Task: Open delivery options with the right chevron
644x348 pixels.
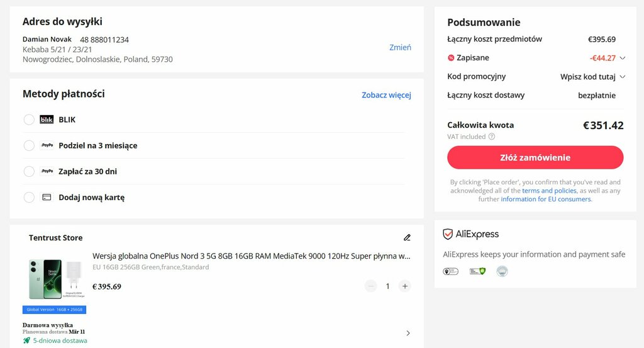Action: point(408,333)
